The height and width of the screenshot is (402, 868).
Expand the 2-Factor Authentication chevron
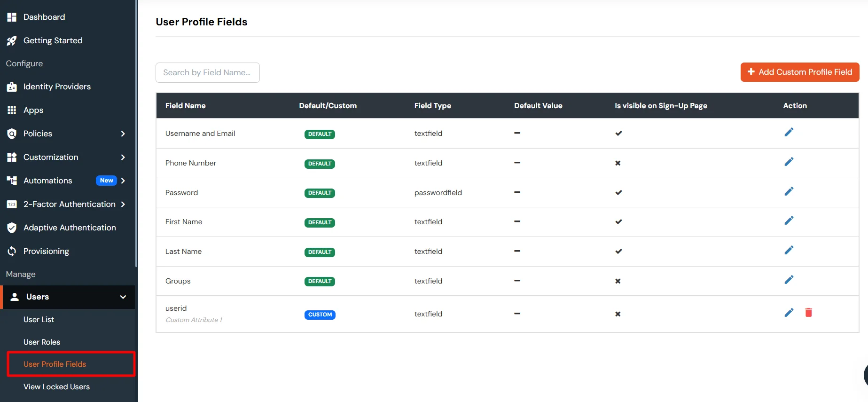click(x=123, y=204)
